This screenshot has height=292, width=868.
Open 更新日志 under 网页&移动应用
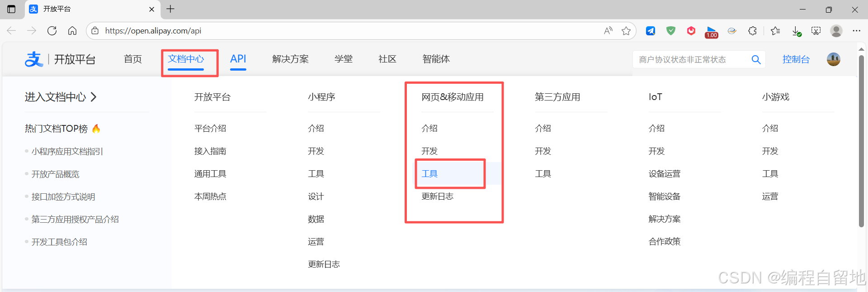pyautogui.click(x=437, y=196)
